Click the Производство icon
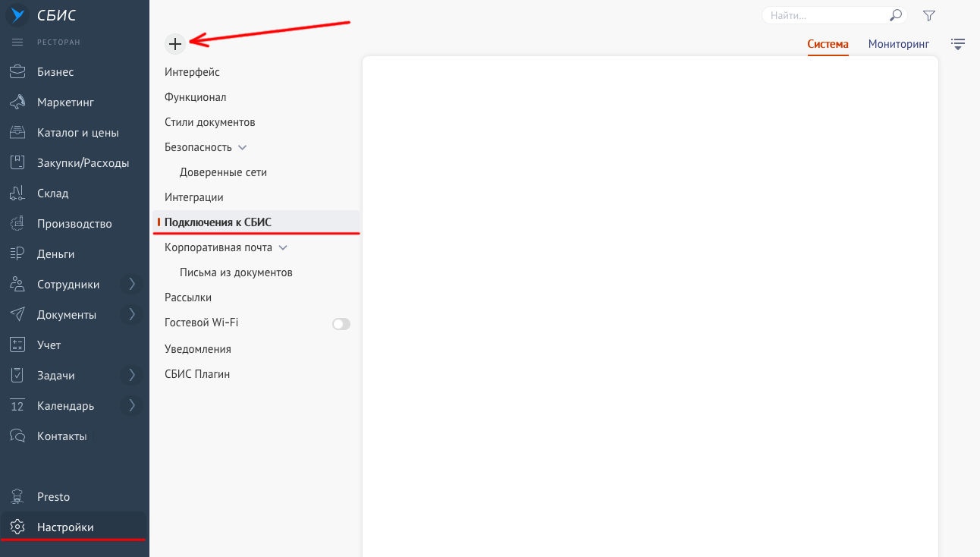This screenshot has height=557, width=980. pyautogui.click(x=17, y=224)
